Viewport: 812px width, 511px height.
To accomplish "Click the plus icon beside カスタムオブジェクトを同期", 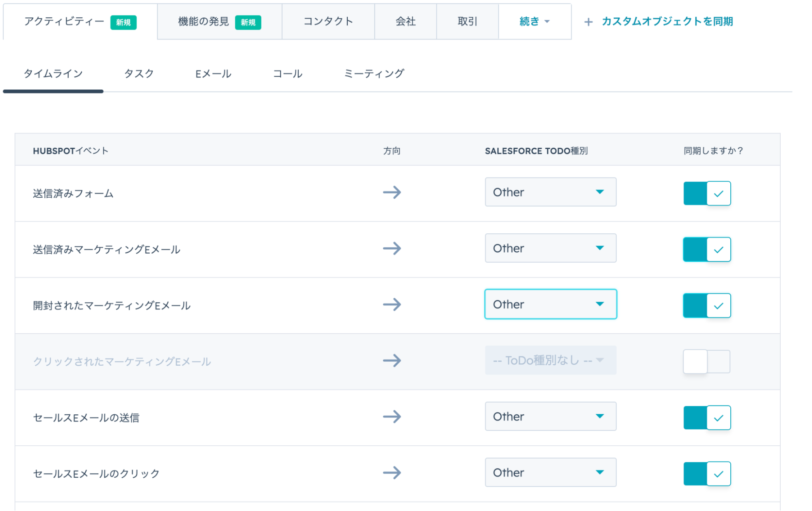I will coord(588,22).
